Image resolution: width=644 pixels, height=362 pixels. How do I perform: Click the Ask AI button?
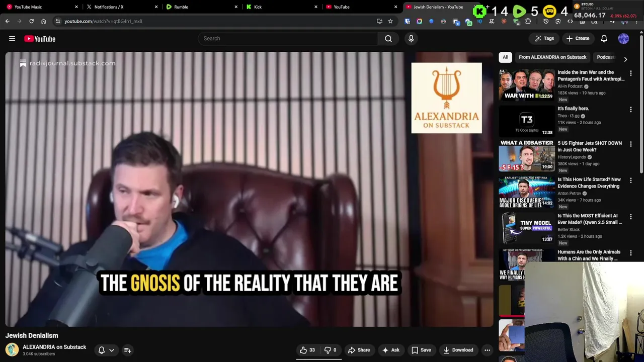coord(390,350)
